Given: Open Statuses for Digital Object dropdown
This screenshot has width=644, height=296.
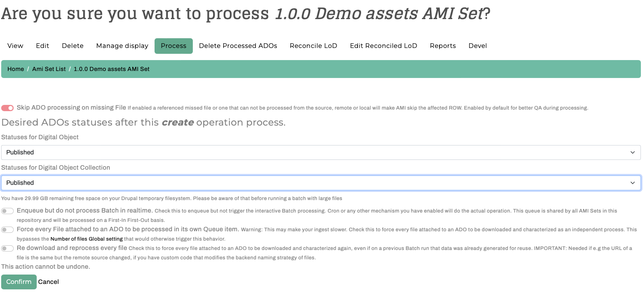Looking at the screenshot, I should 321,152.
